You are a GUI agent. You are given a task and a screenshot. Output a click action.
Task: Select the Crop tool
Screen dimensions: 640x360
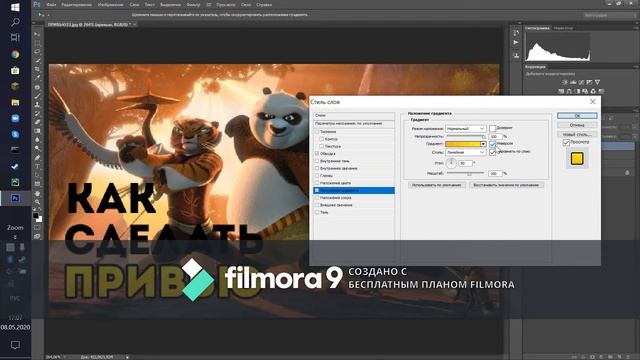(x=37, y=69)
